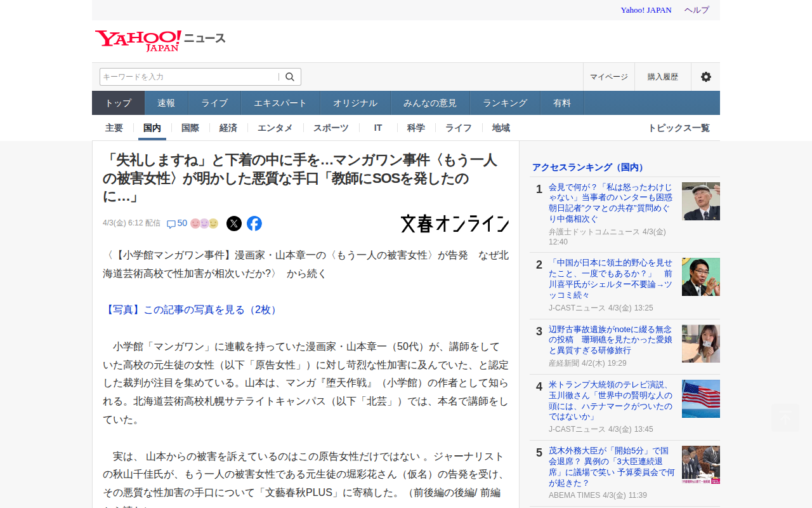Open トピックス一覧 topics list
The height and width of the screenshot is (508, 812).
coord(679,128)
